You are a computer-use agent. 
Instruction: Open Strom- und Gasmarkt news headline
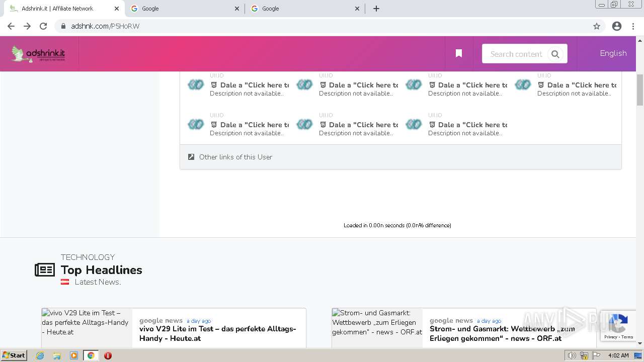click(502, 333)
